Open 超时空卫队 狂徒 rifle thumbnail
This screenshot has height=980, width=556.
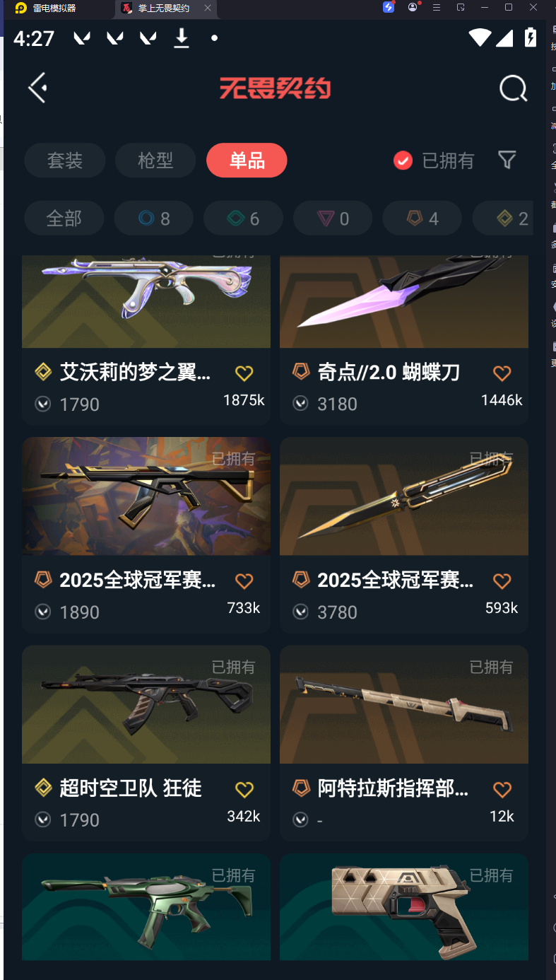[146, 704]
